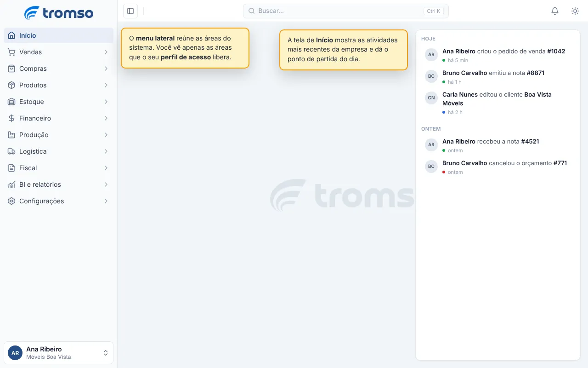Click the 'menu lateral' help tooltip
The image size is (588, 368).
(185, 48)
